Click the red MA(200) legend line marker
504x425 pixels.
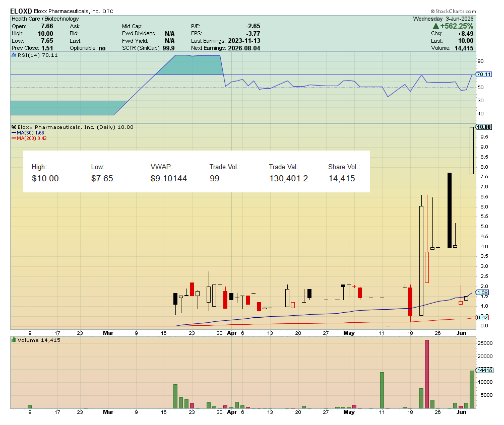(14, 138)
